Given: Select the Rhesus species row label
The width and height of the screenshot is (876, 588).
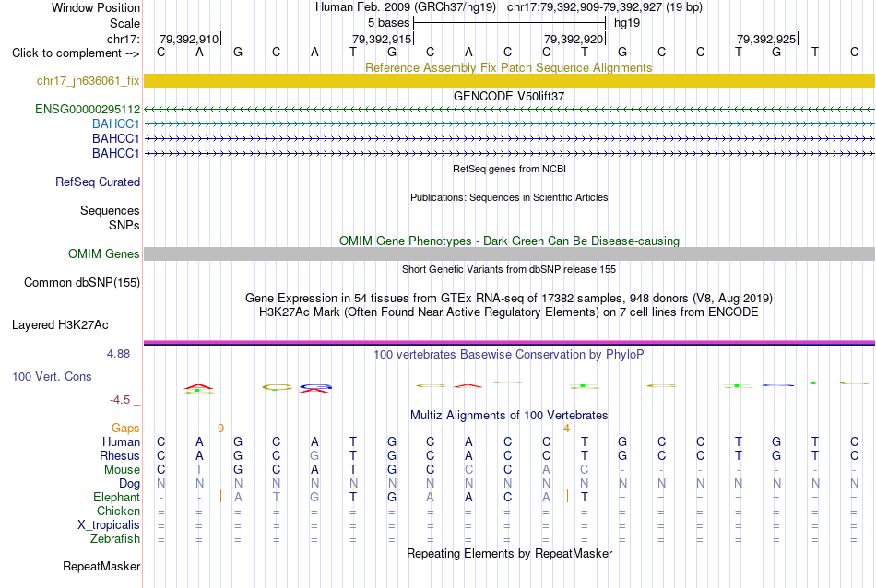Looking at the screenshot, I should 120,455.
